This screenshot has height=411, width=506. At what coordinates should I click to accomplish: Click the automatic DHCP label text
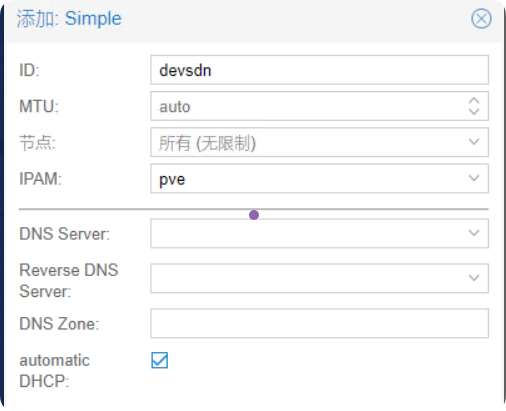[x=54, y=371]
